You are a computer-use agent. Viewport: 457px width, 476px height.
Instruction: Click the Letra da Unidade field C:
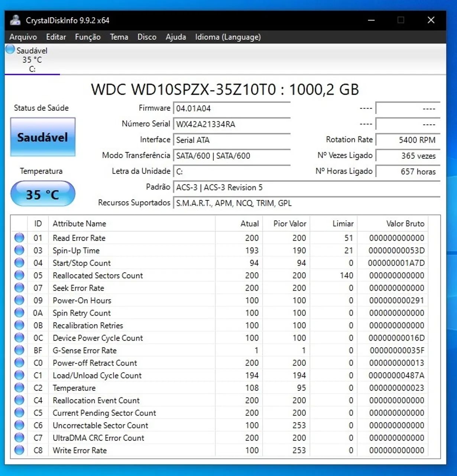pyautogui.click(x=232, y=171)
